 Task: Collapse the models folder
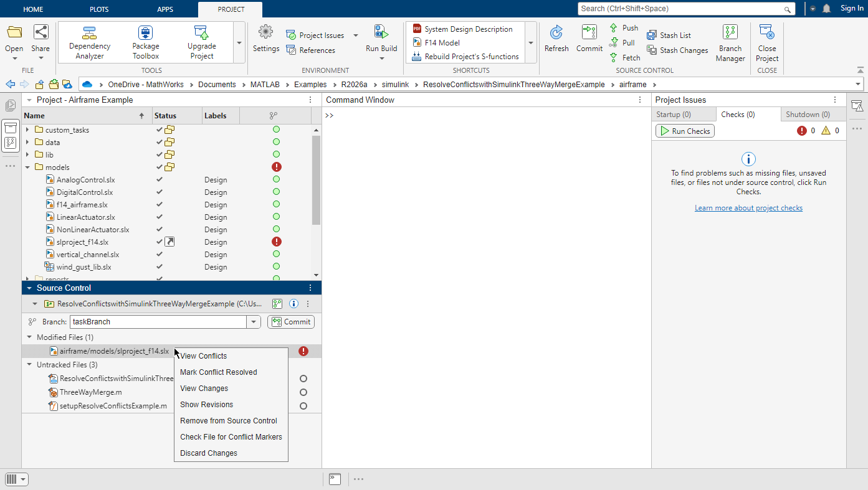(x=27, y=167)
